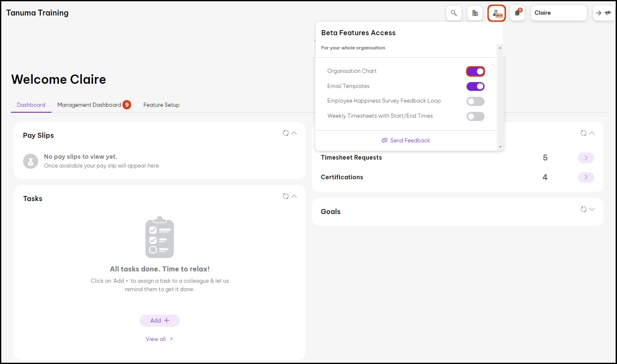Click the megaphone announcements icon
Screen dimensions: 617x364
608,13
